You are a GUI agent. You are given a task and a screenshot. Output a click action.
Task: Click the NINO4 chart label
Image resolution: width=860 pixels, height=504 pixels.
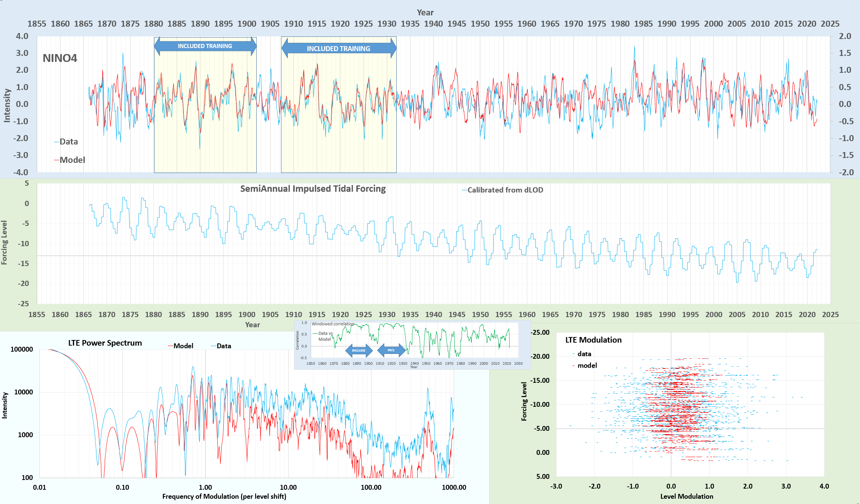point(60,58)
